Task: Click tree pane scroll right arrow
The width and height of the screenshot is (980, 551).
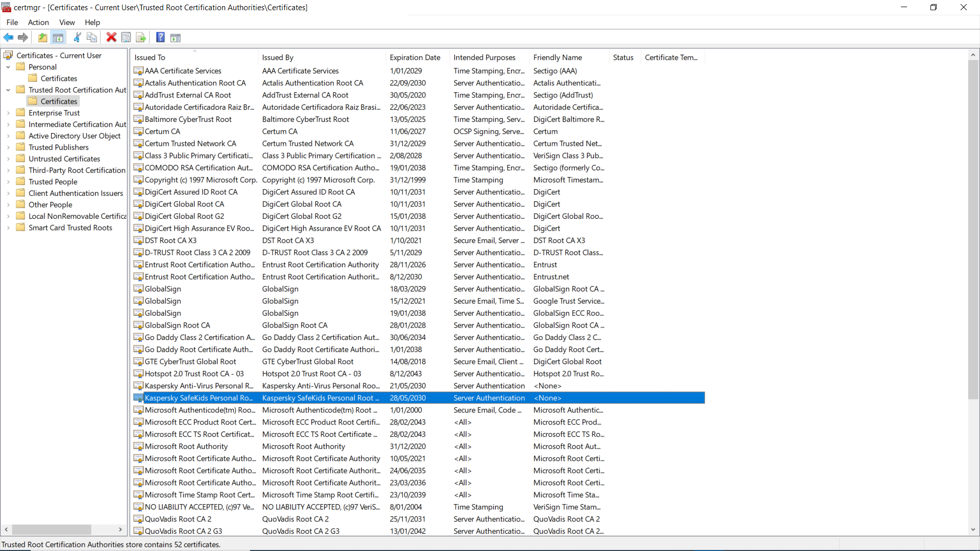Action: (x=120, y=530)
